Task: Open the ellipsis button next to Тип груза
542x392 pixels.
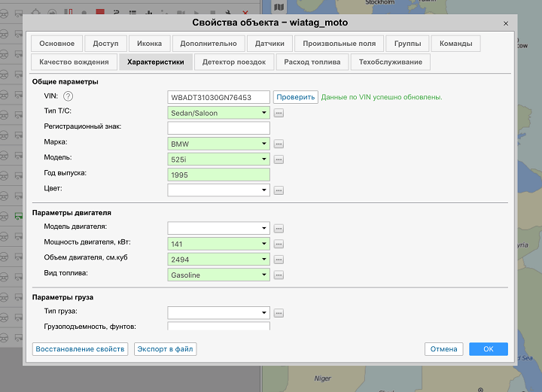Action: point(279,313)
